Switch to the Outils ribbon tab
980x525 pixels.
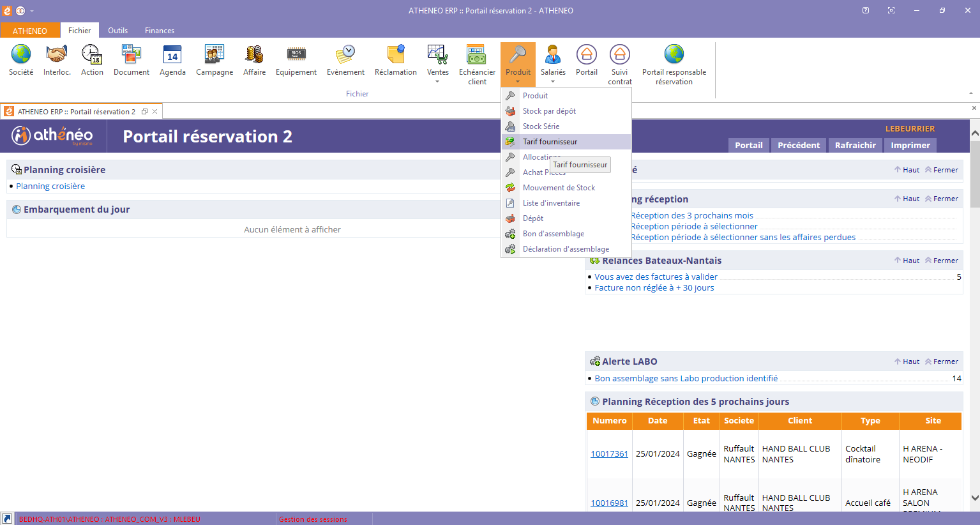click(x=117, y=31)
